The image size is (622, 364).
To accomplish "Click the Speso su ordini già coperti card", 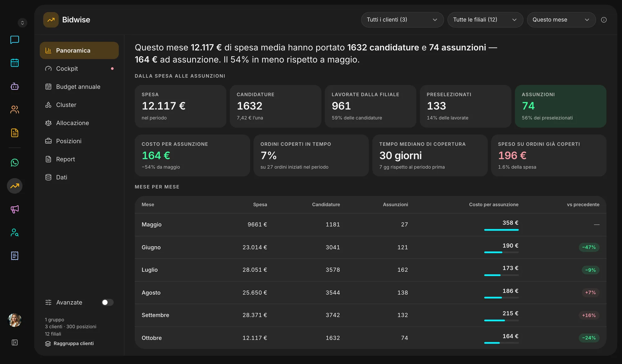I will tap(549, 155).
